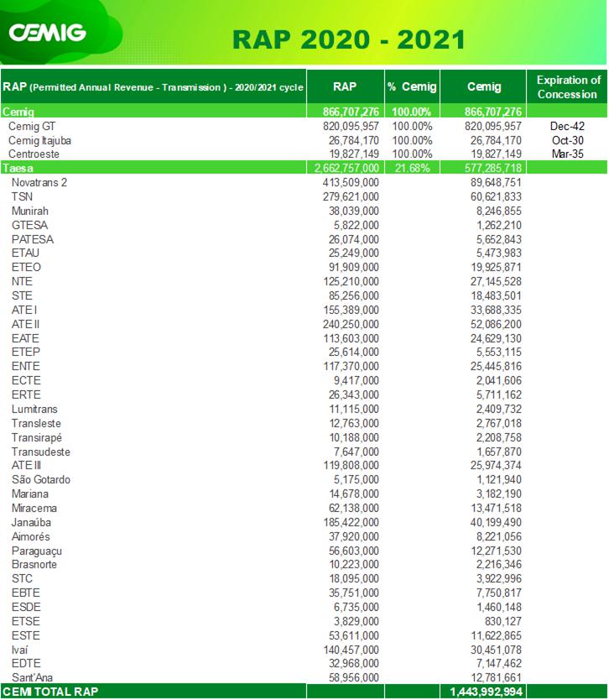Click the 'PATESA' row label
Screen dimensions: 609x700
point(33,240)
